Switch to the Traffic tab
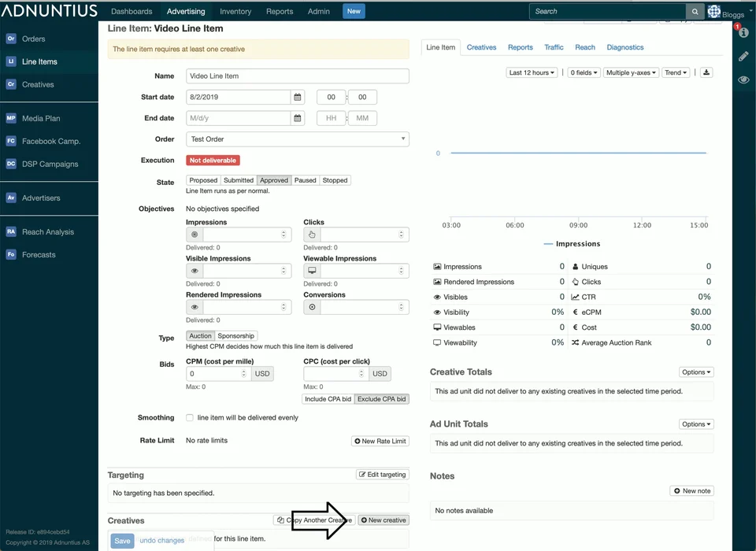Screen dimensions: 756x551 point(554,47)
